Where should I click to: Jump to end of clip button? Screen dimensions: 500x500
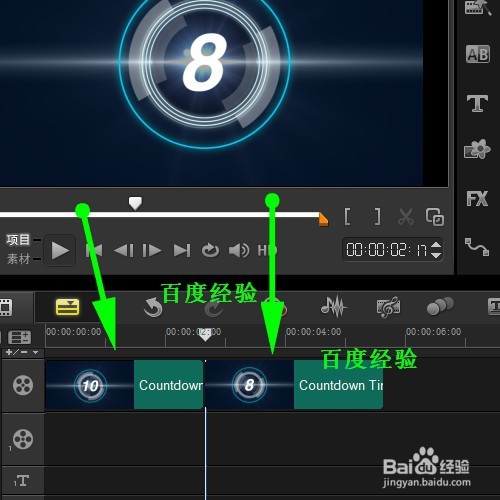182,251
